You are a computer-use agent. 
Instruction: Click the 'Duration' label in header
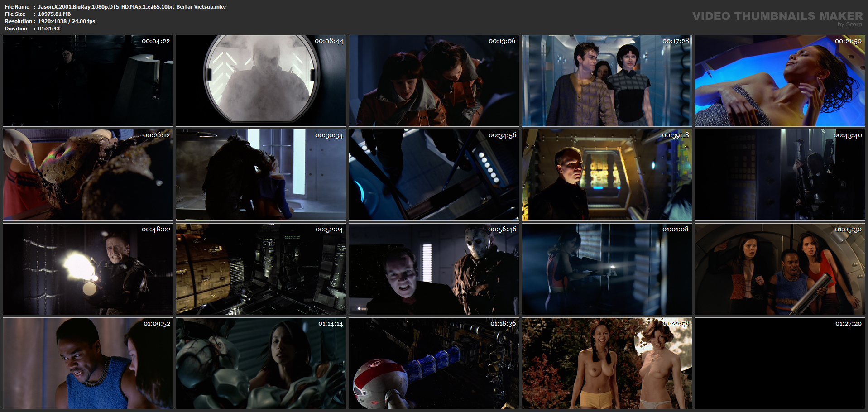click(16, 29)
